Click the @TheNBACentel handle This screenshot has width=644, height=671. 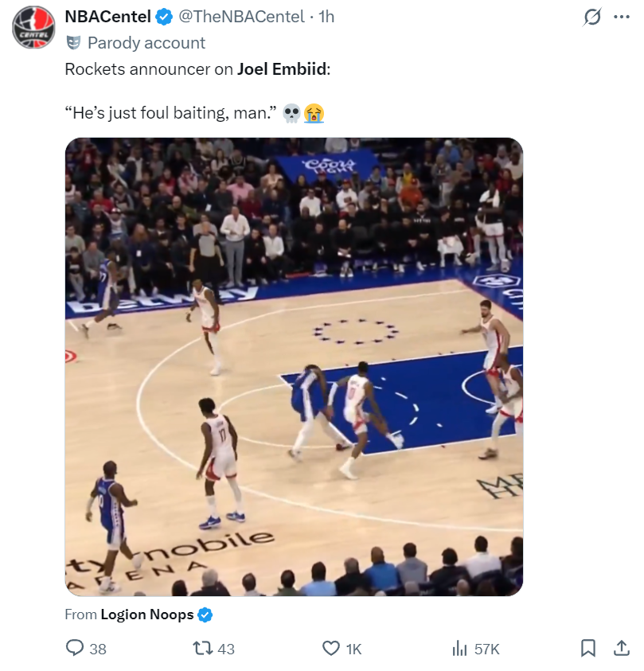click(x=241, y=17)
